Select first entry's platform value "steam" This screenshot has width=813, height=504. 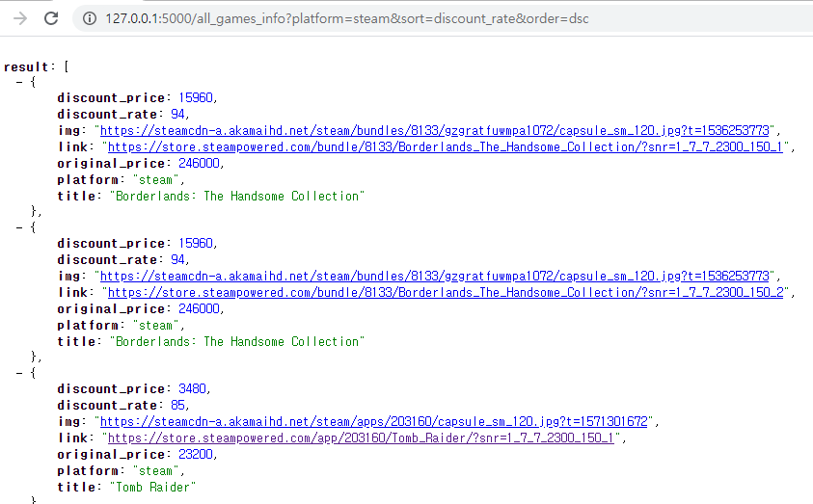[x=155, y=180]
